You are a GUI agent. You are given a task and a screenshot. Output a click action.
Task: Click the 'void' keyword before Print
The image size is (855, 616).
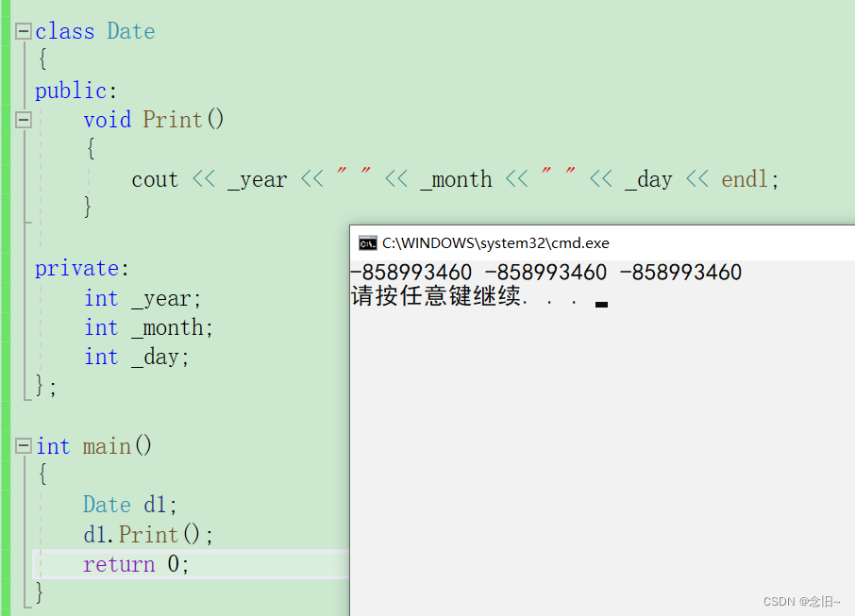pyautogui.click(x=108, y=120)
